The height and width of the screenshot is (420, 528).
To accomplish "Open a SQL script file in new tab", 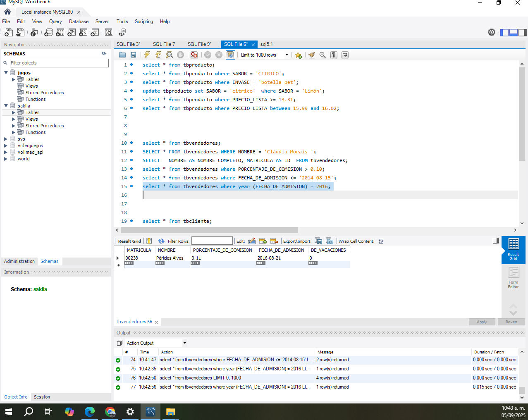I will (20, 32).
